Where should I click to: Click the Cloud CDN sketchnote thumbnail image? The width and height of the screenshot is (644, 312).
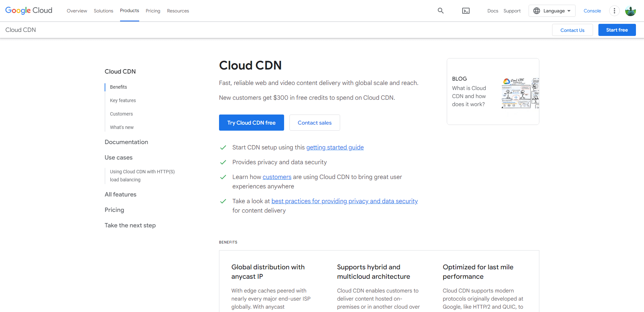click(520, 93)
